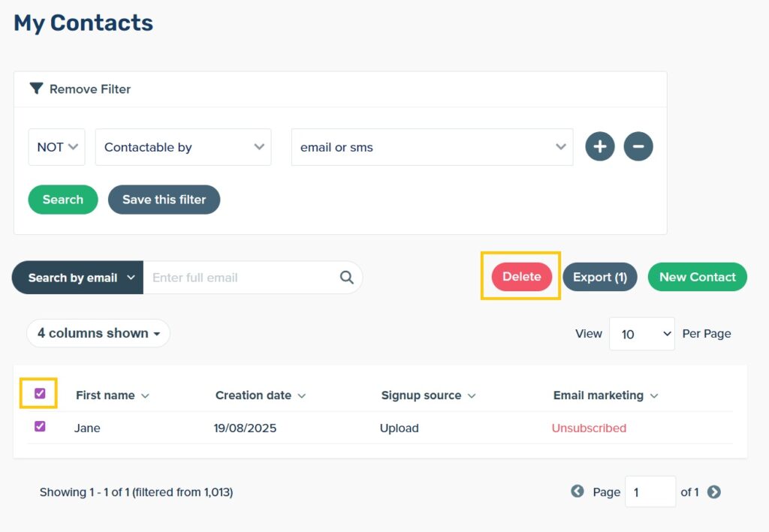Expand the 4 columns shown menu

98,333
